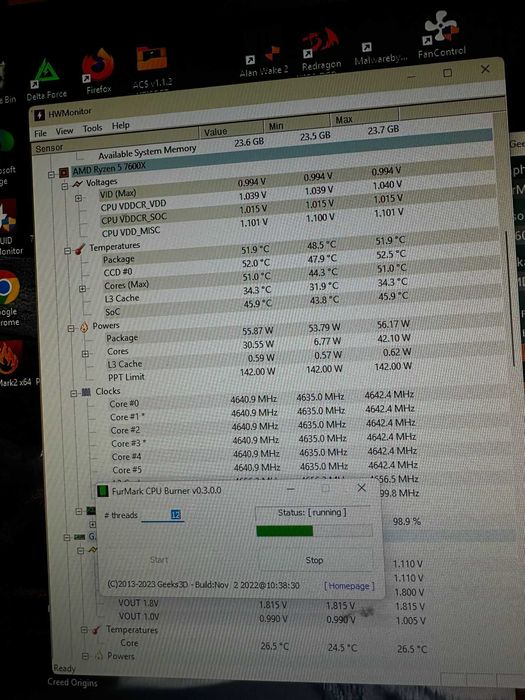The height and width of the screenshot is (700, 525).
Task: Click the threads number input field
Action: pyautogui.click(x=162, y=515)
